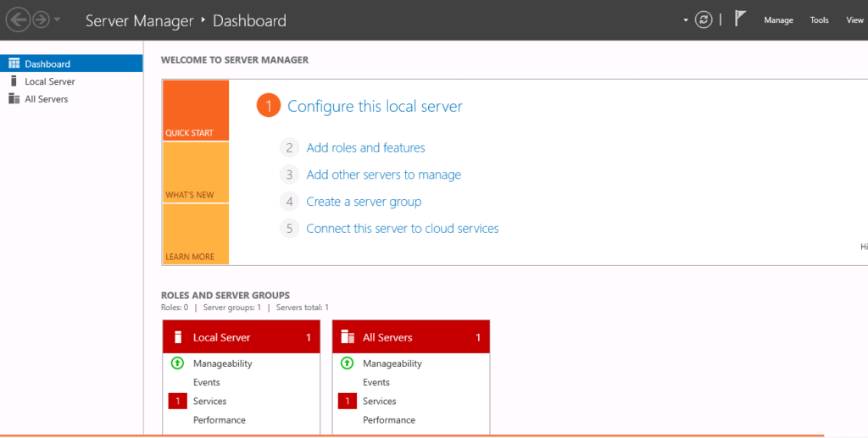Open the notifications flag
868x438 pixels.
tap(740, 19)
